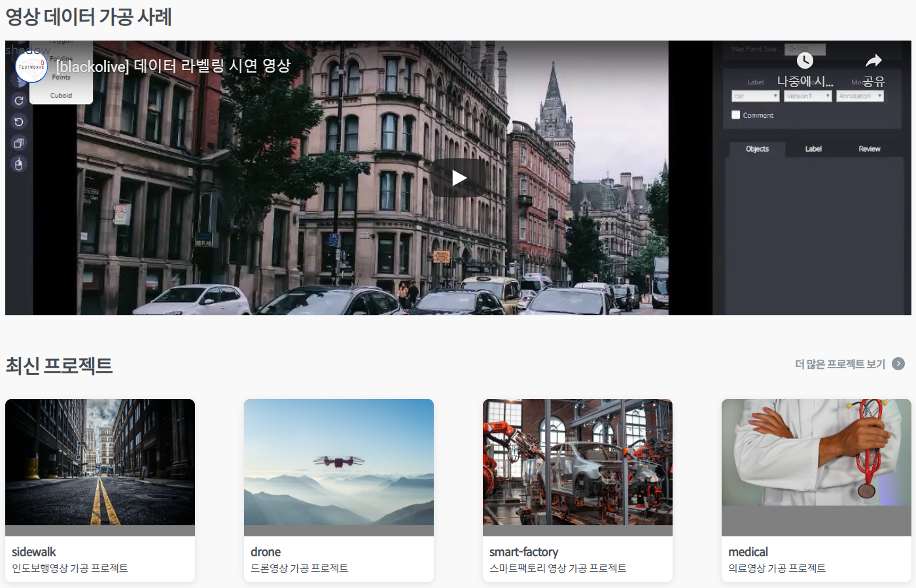The image size is (916, 588).
Task: Click the circled arrow beside 더 많은 프로젝트 보기
Action: click(x=898, y=364)
